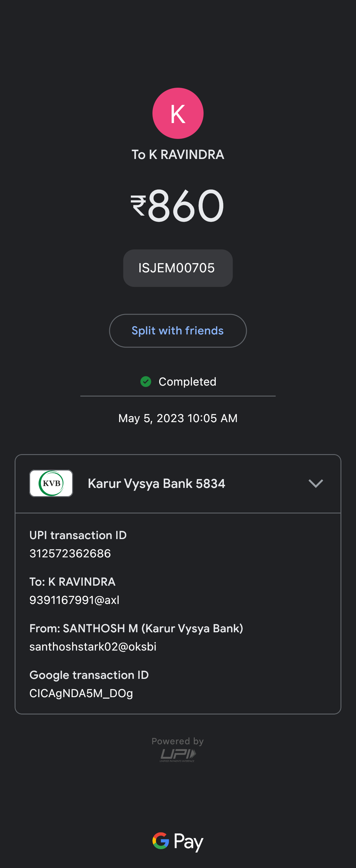Click the UPI logo at bottom

click(178, 755)
